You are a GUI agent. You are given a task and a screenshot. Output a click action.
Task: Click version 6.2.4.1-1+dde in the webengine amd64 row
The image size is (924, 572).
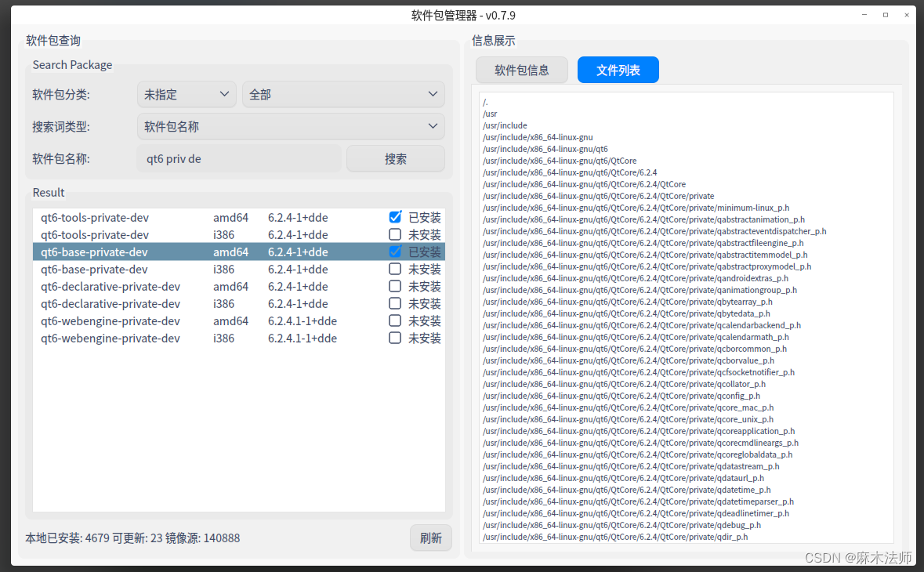(x=303, y=320)
